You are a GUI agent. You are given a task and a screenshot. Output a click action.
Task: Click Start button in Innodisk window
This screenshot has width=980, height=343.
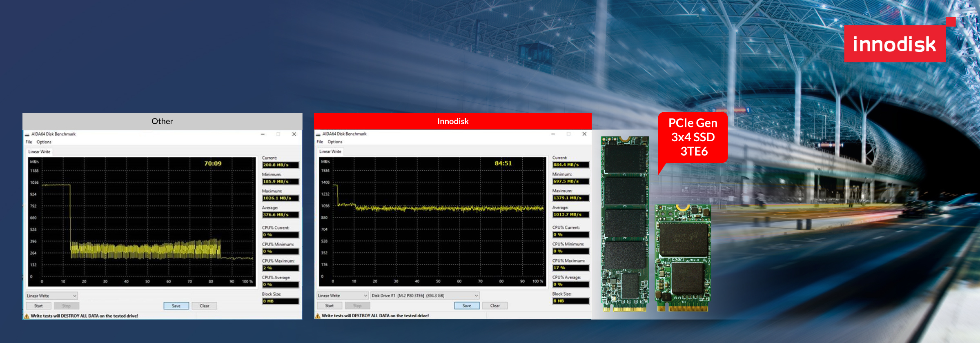[x=329, y=305]
